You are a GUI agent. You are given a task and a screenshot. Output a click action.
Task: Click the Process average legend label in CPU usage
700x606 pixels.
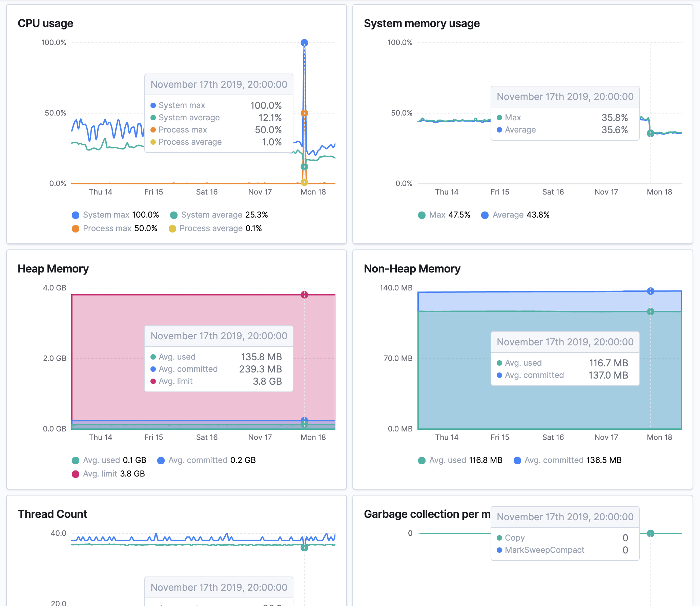[x=212, y=228]
